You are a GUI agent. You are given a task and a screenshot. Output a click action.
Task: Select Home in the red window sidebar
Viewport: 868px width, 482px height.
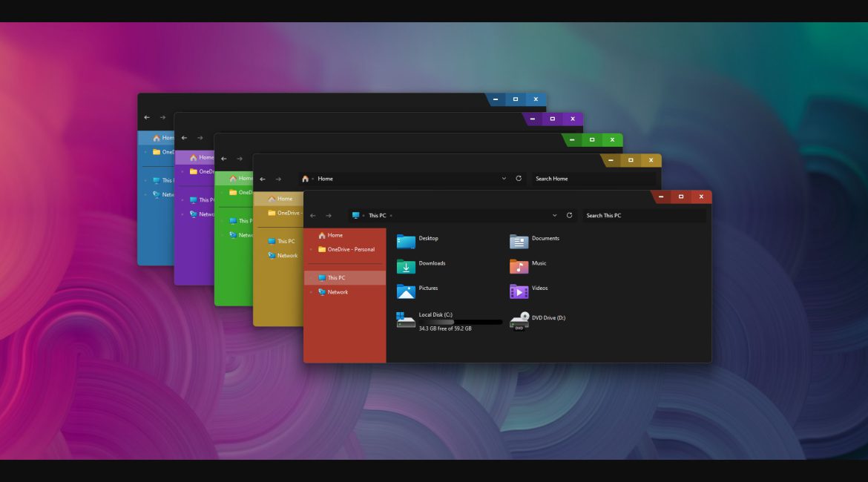[x=345, y=235]
